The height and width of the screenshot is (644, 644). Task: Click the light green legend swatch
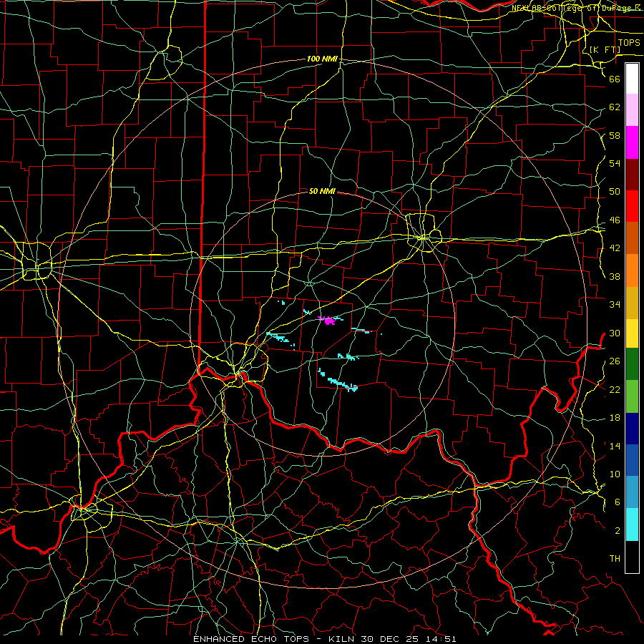632,396
